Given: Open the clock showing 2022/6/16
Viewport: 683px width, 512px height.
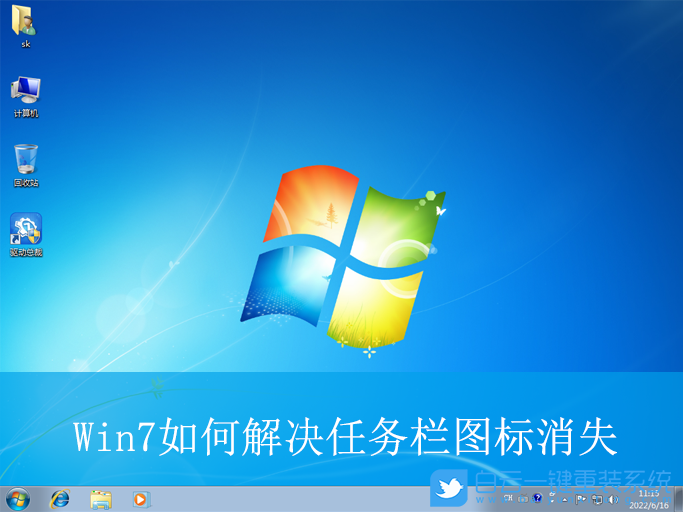Looking at the screenshot, I should click(x=649, y=499).
